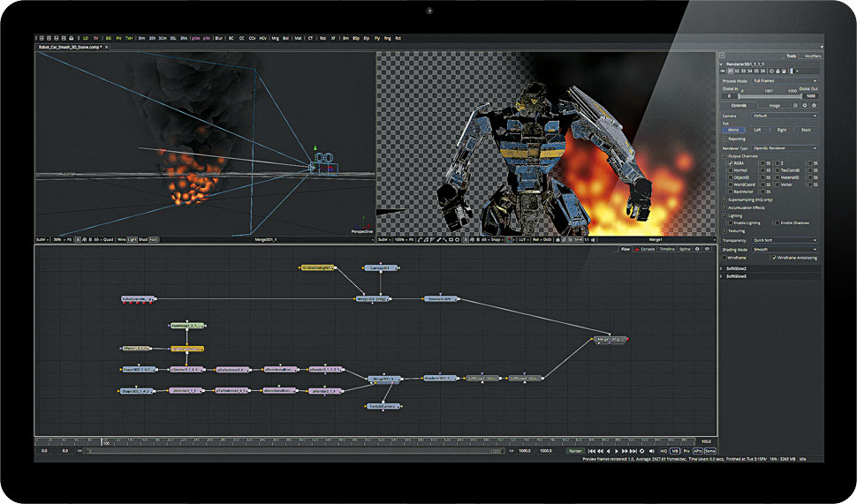Screen dimensions: 857x504
Task: Switch to the Modifiers tab
Action: pyautogui.click(x=812, y=56)
